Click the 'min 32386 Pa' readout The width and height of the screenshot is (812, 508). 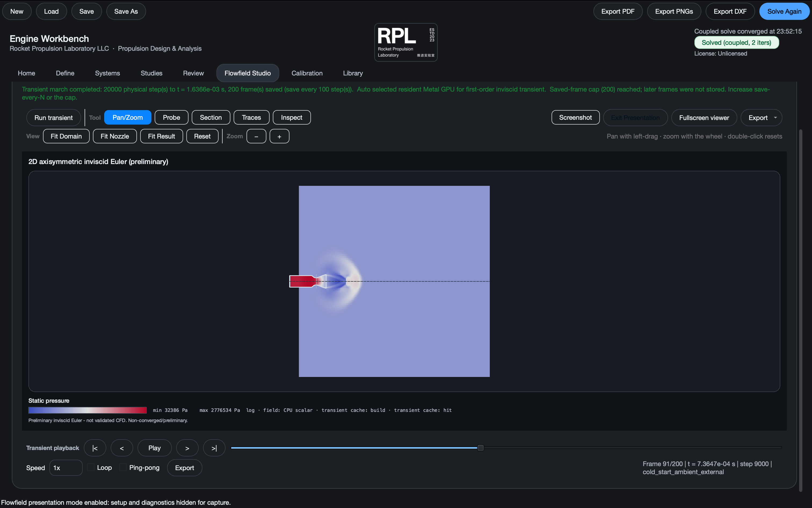(170, 410)
